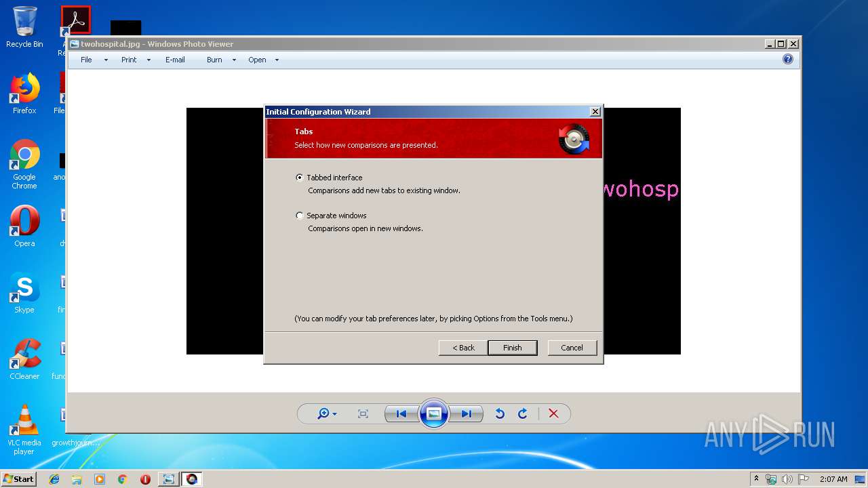Show hidden tray icons arrow

756,479
